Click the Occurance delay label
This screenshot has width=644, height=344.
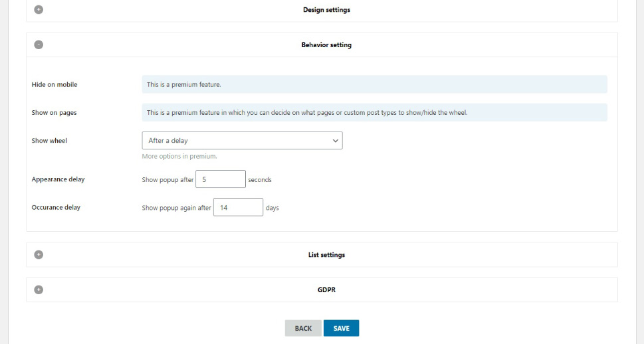pos(56,207)
